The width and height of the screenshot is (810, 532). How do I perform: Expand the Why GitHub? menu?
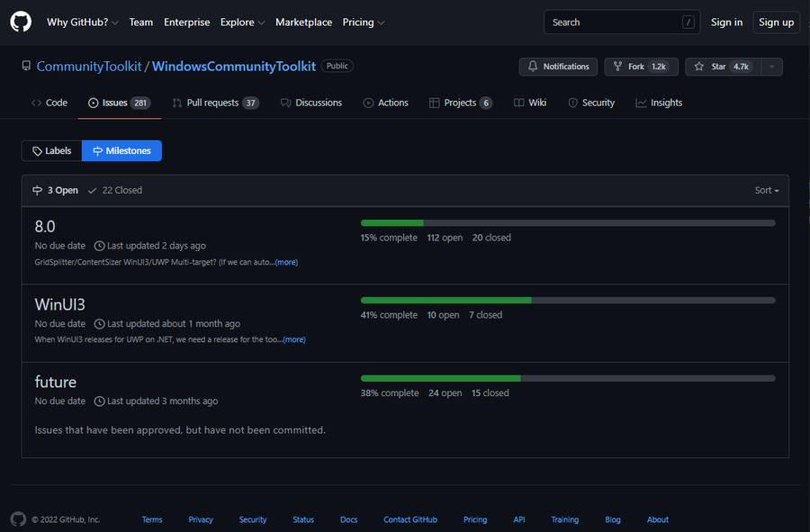(83, 23)
